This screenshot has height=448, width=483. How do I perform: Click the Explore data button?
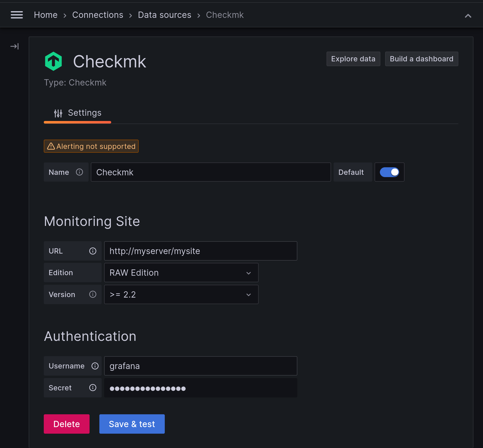pos(353,59)
